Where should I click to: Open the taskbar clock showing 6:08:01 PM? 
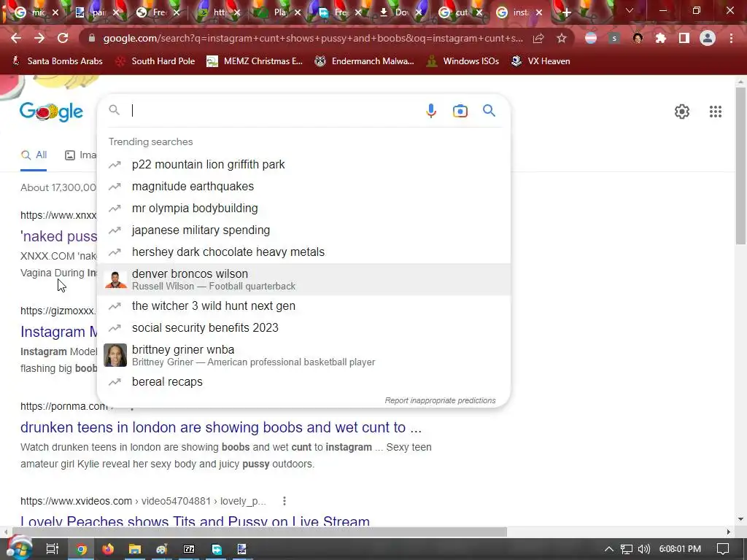(x=680, y=549)
